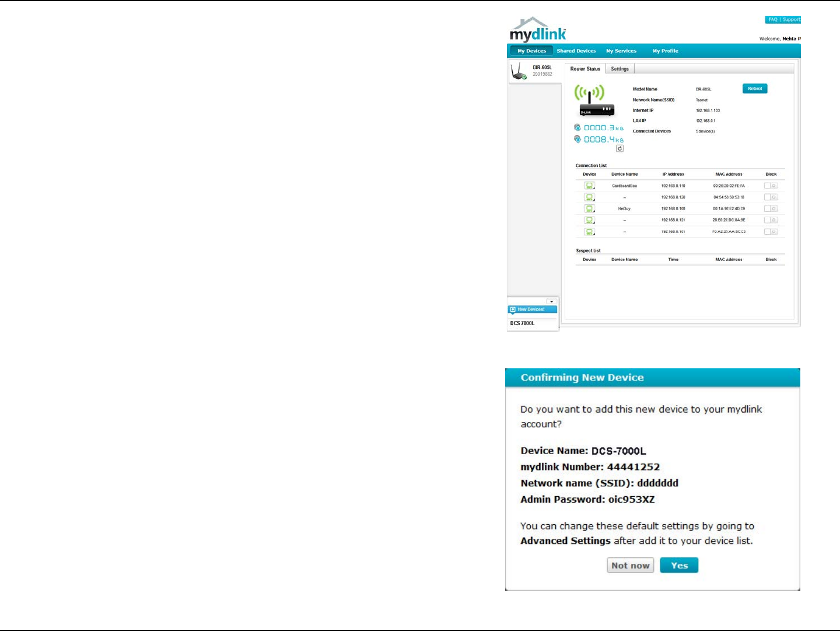Open the My Devices tab
Viewport: 840px width, 631px height.
pos(531,51)
